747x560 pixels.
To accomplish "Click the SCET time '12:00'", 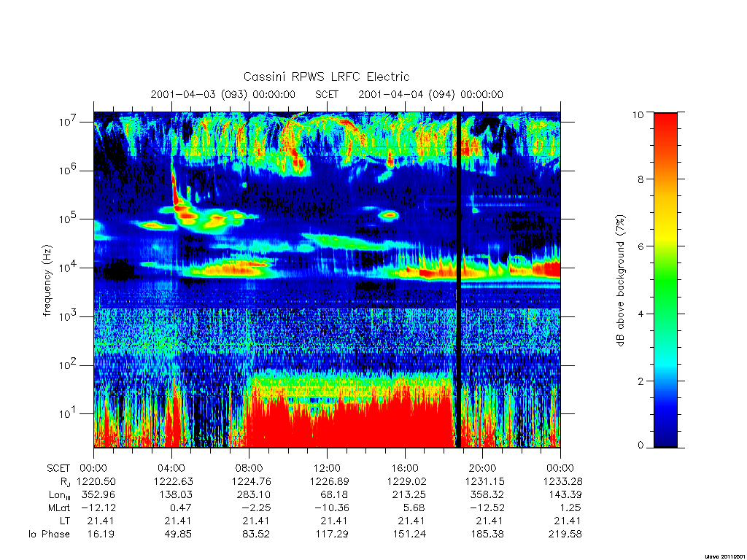I will tap(327, 468).
